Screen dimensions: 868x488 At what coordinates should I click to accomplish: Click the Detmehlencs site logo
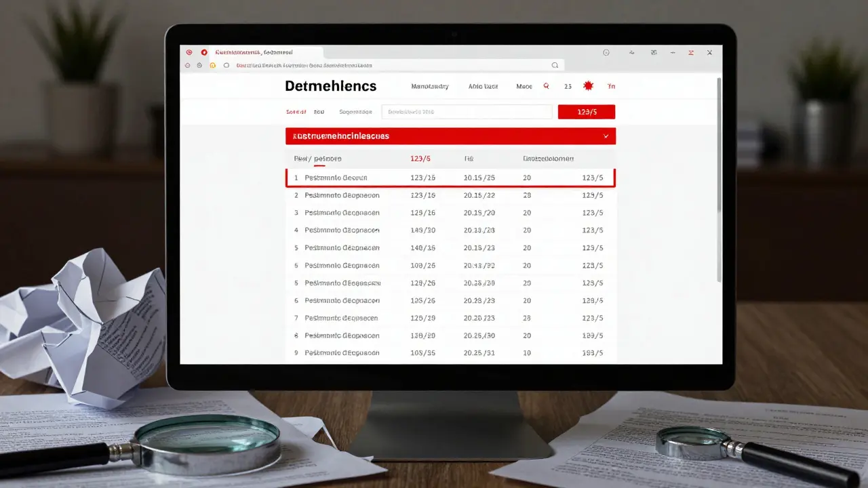(x=330, y=86)
